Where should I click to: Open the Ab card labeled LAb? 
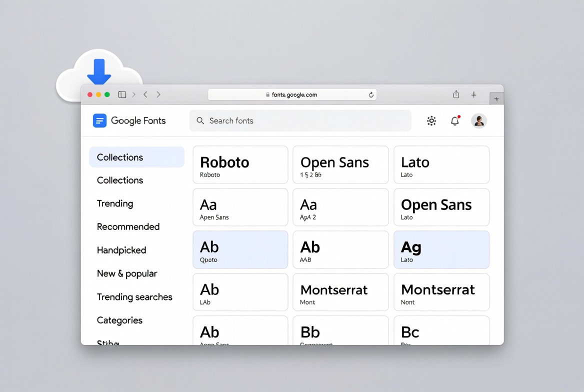(x=240, y=292)
